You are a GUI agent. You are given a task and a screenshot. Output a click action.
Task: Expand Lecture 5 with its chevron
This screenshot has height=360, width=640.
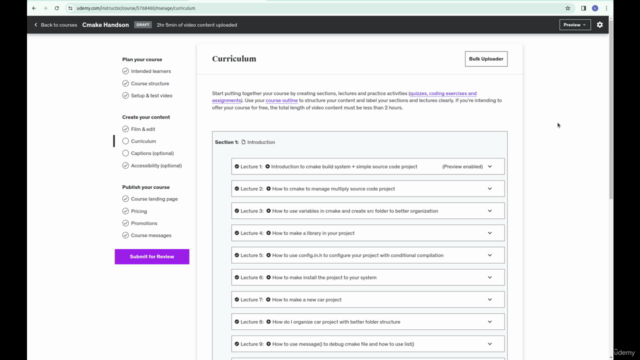(x=490, y=255)
